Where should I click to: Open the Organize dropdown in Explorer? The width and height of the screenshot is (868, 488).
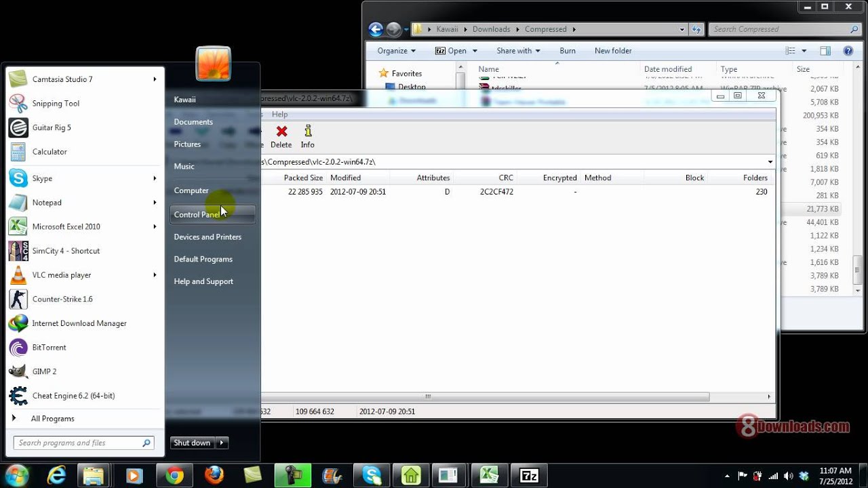[x=397, y=51]
